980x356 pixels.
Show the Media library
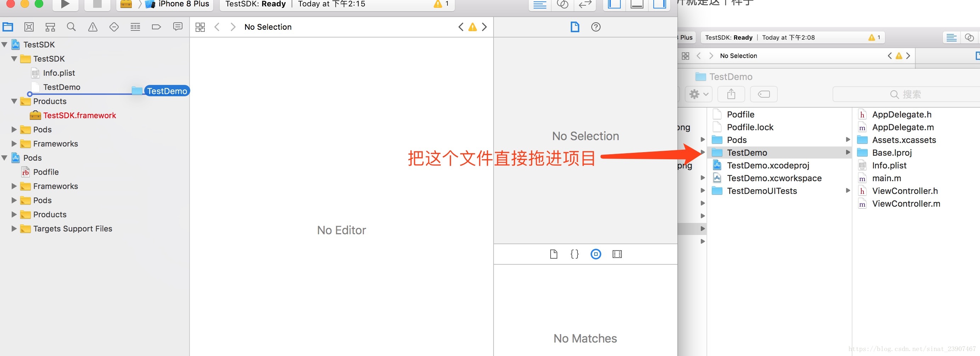(x=617, y=254)
